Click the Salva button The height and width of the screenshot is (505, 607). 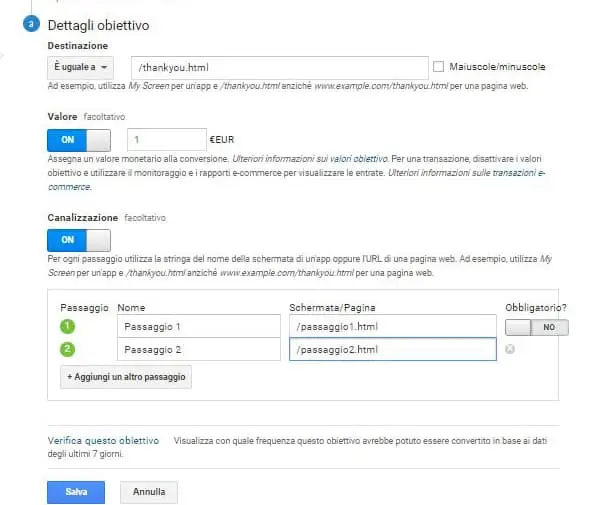click(x=76, y=492)
